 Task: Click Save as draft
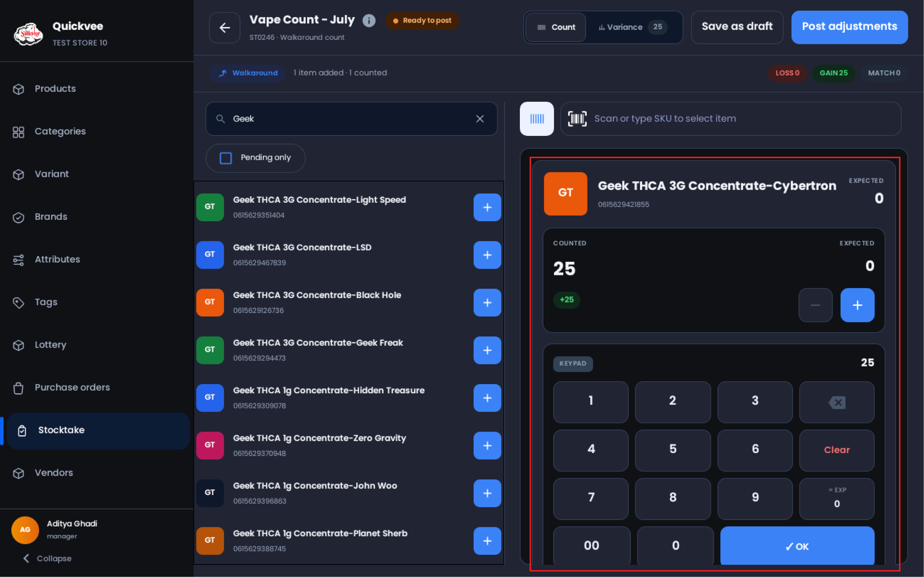pyautogui.click(x=737, y=27)
